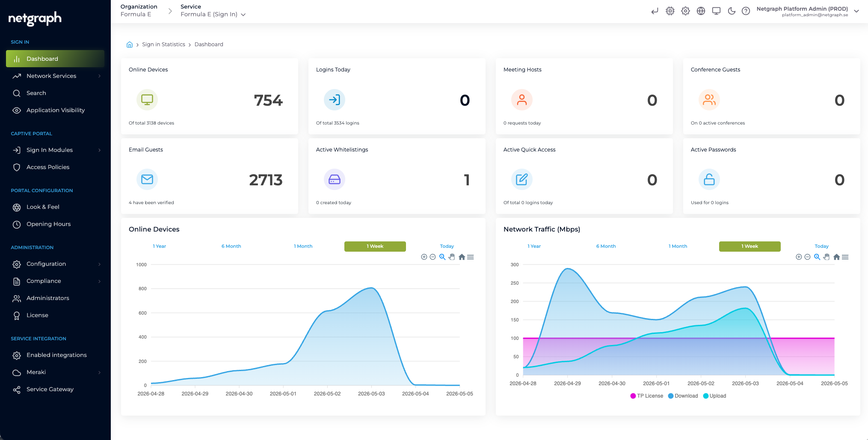Select Today in Network Traffic chart
Screen dimensions: 868x440
821,246
